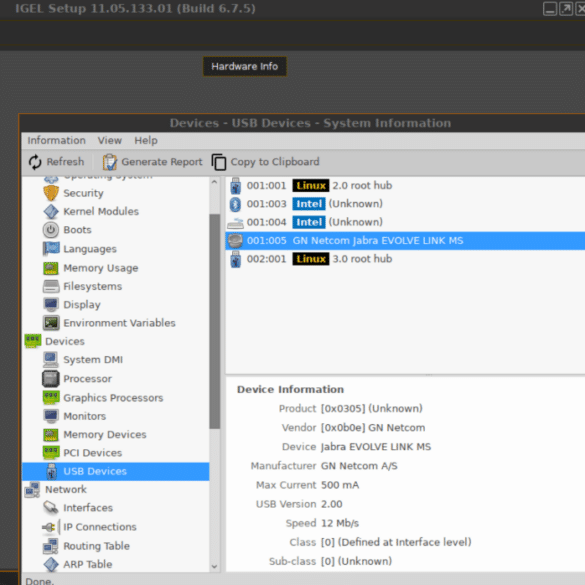The image size is (585, 585).
Task: Click the sidebar scrollbar down arrow
Action: coord(215,567)
